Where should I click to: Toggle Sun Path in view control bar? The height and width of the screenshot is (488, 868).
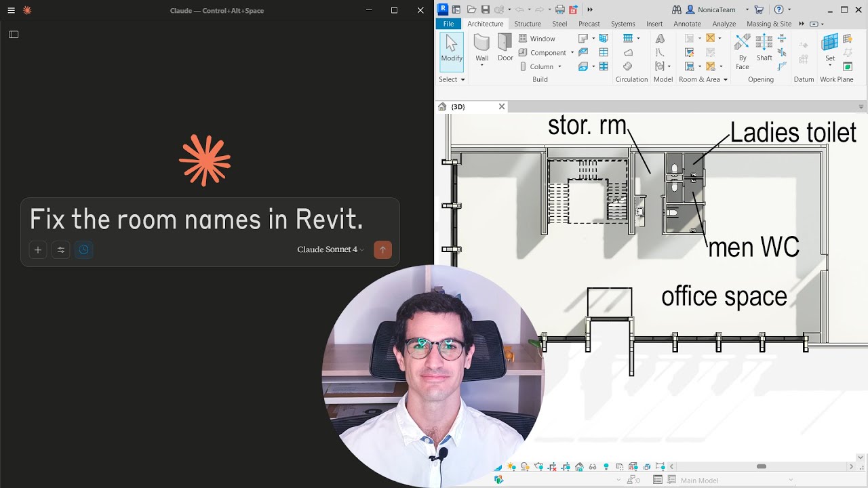pos(511,467)
